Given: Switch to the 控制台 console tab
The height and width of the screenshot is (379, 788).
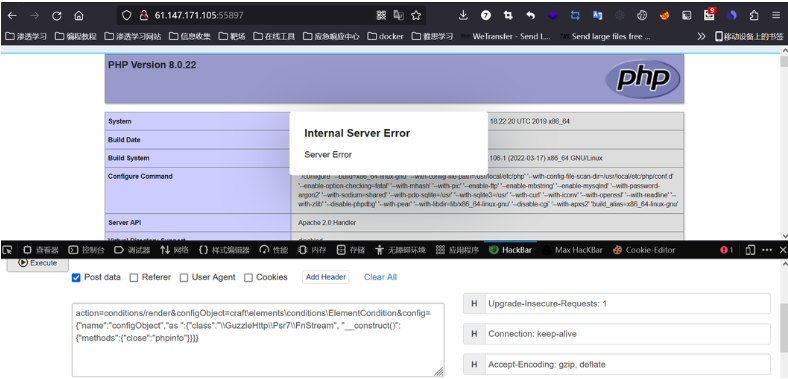Looking at the screenshot, I should click(x=86, y=250).
